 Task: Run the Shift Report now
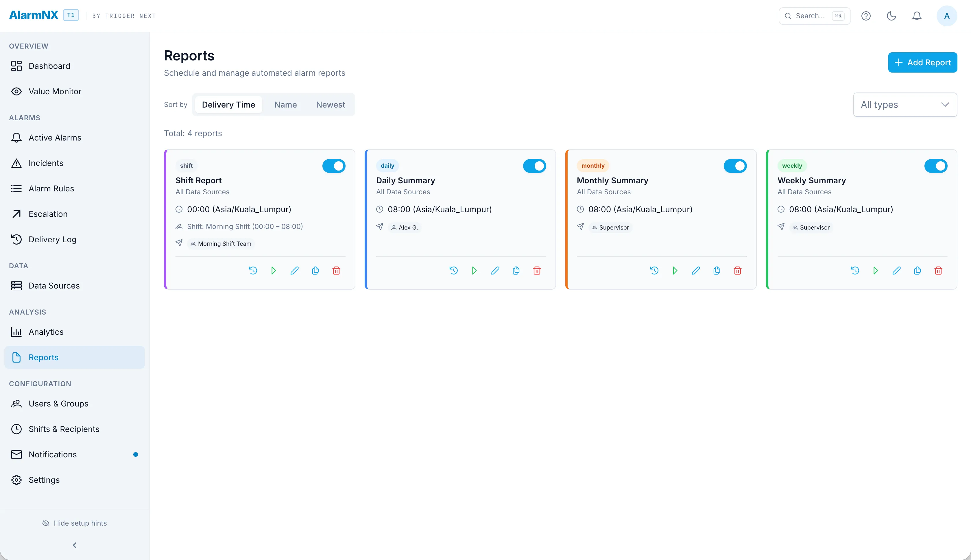(x=274, y=271)
